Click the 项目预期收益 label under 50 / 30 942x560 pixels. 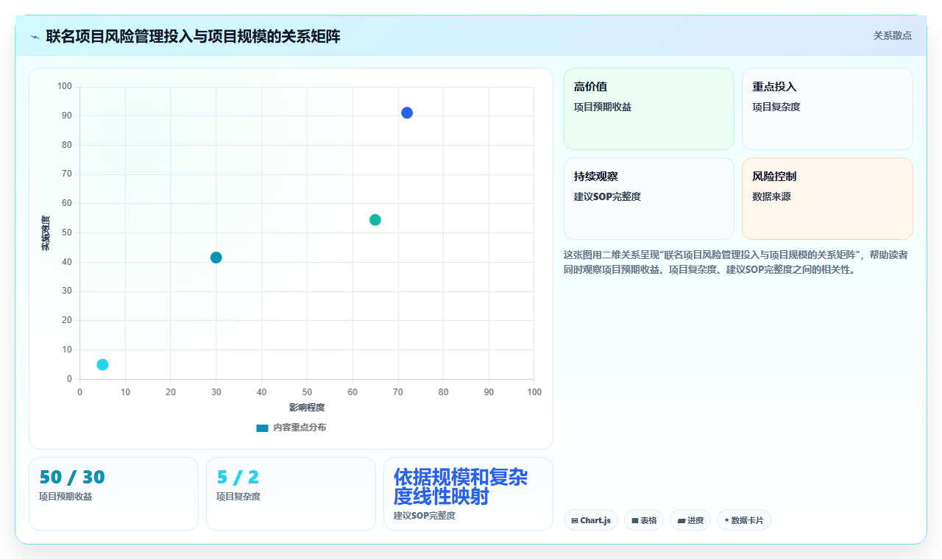tap(65, 496)
